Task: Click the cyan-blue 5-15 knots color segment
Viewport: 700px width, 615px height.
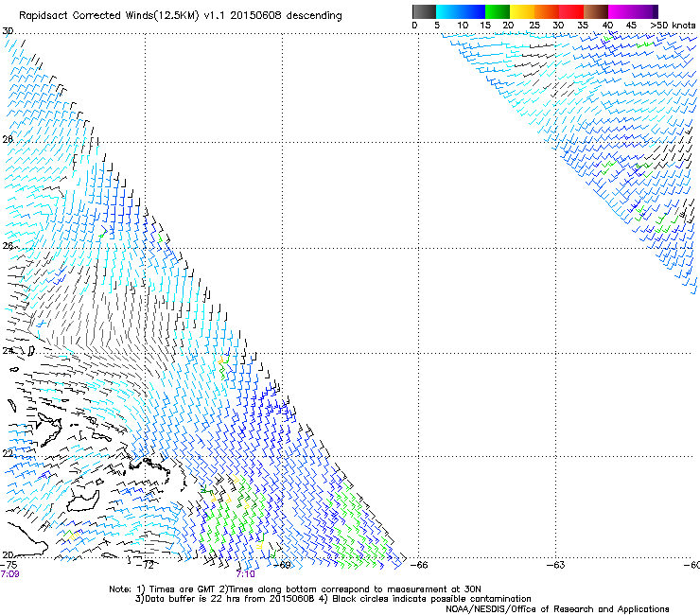Action: click(x=461, y=11)
